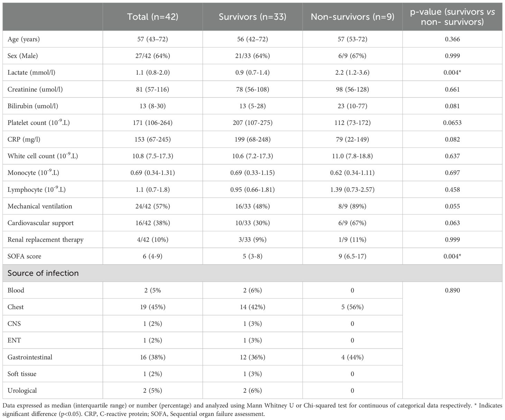Click the "Urological" row label
Viewport: 505px width, 420px height.
tap(22, 391)
